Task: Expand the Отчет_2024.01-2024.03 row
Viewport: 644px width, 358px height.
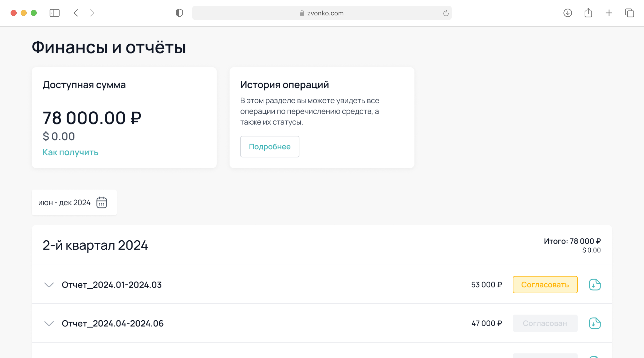Action: coord(49,285)
